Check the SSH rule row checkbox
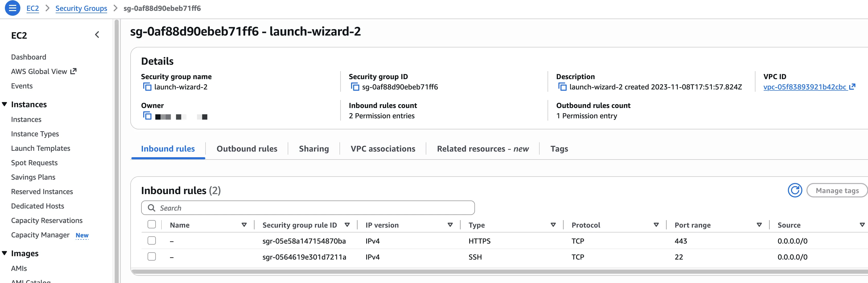 click(152, 257)
